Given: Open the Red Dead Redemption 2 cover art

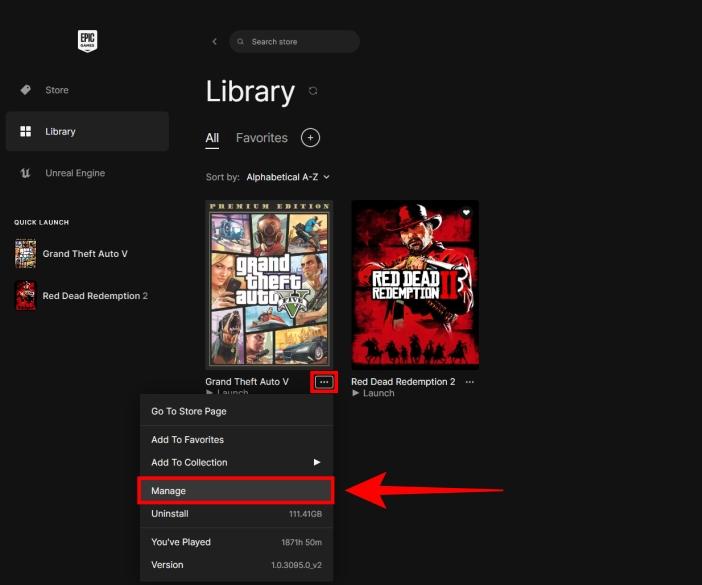Looking at the screenshot, I should 415,285.
